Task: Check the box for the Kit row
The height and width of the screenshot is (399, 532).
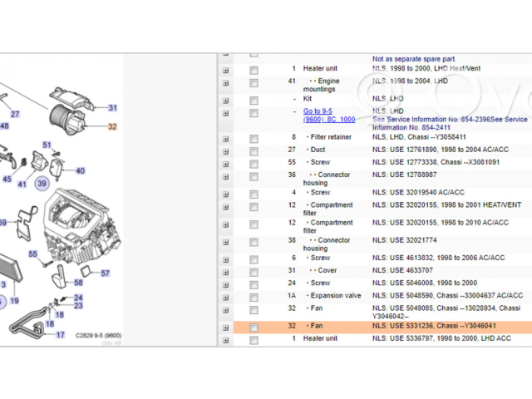Action: (x=254, y=99)
